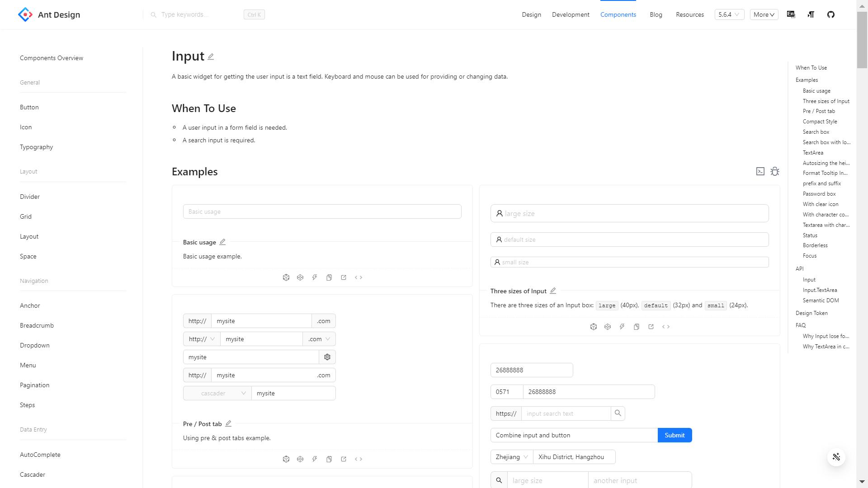Click the floating theme editor button
Screen dimensions: 868x488
click(836, 457)
